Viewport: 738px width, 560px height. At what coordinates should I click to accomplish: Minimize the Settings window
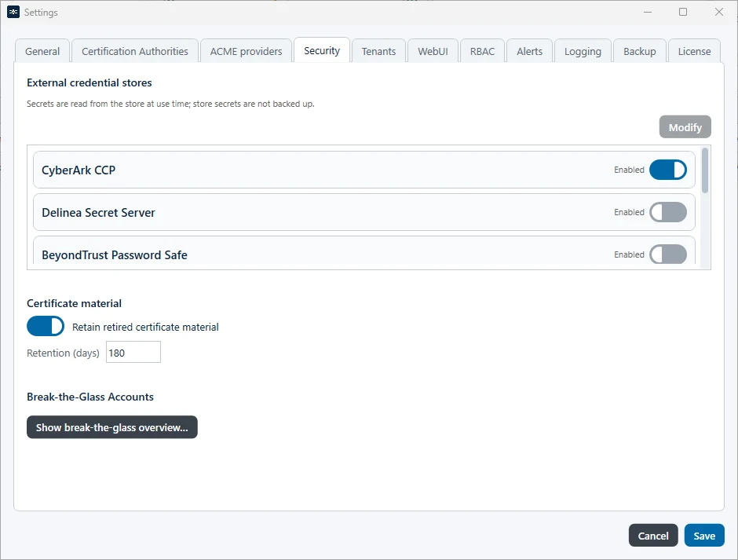click(648, 13)
